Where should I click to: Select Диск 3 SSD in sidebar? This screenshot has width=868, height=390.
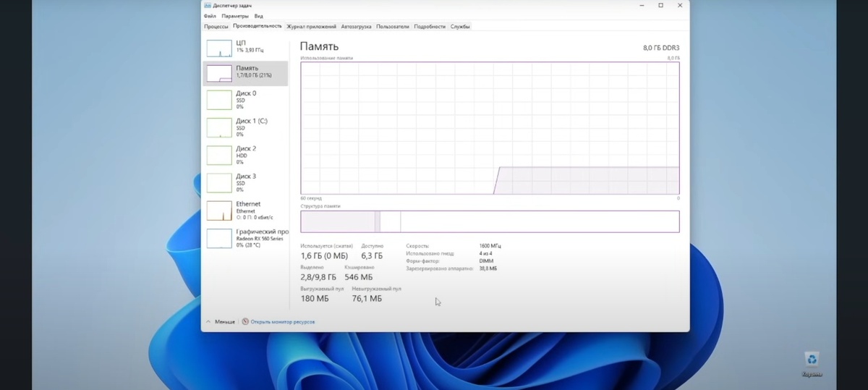(x=245, y=182)
